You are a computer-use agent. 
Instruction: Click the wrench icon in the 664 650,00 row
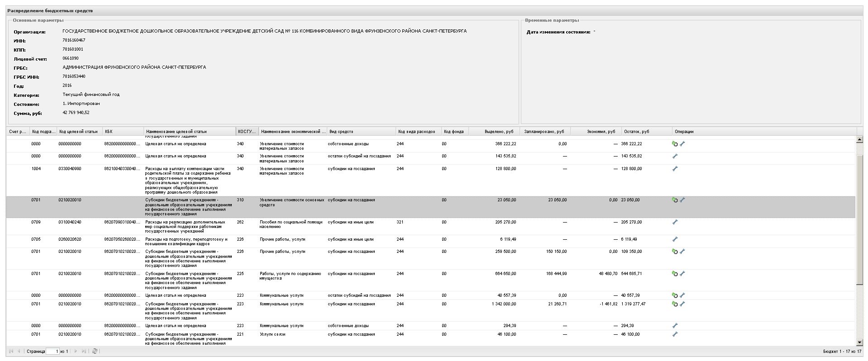coord(682,274)
